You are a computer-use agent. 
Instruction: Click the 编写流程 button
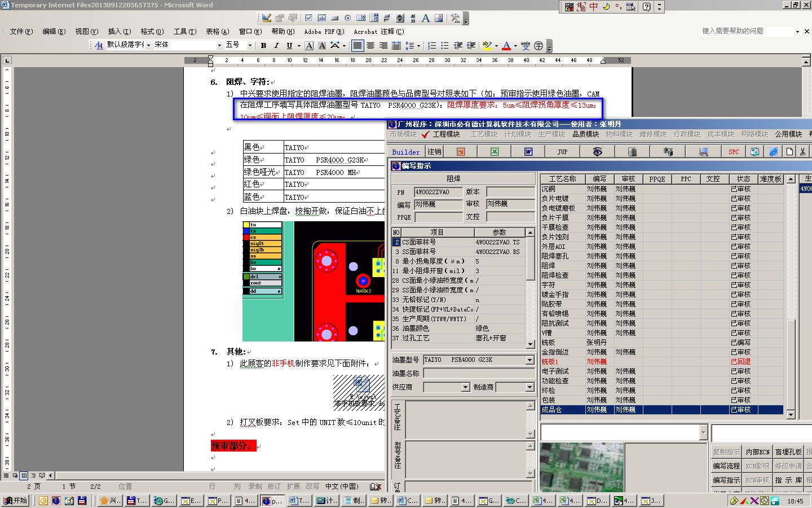click(726, 466)
